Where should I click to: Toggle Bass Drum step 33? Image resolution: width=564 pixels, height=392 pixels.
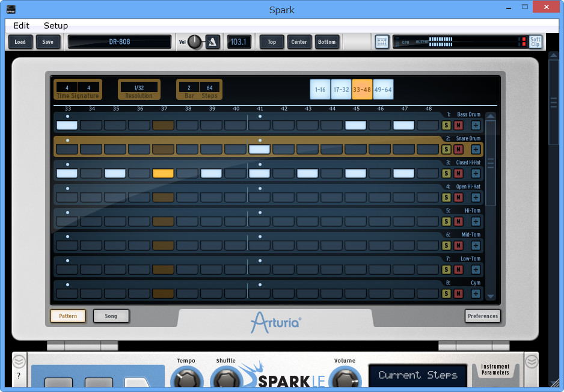[x=67, y=125]
